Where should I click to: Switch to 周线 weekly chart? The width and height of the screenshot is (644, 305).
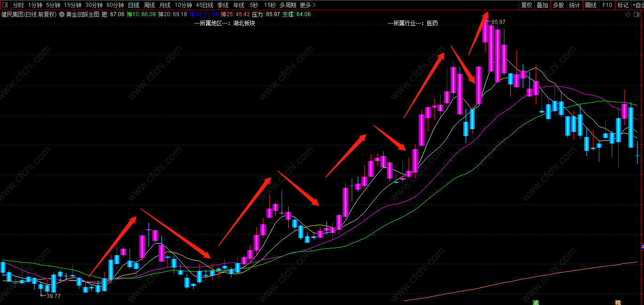pos(149,5)
